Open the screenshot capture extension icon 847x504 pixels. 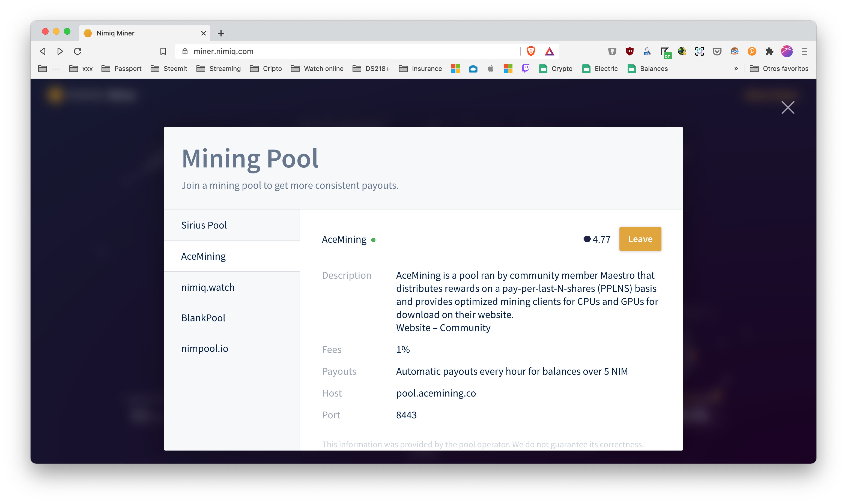[700, 51]
